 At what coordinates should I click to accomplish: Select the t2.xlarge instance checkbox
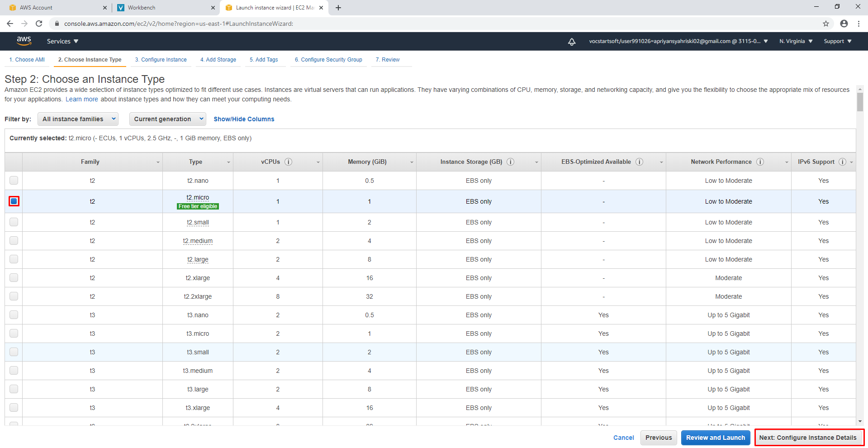[x=14, y=278]
